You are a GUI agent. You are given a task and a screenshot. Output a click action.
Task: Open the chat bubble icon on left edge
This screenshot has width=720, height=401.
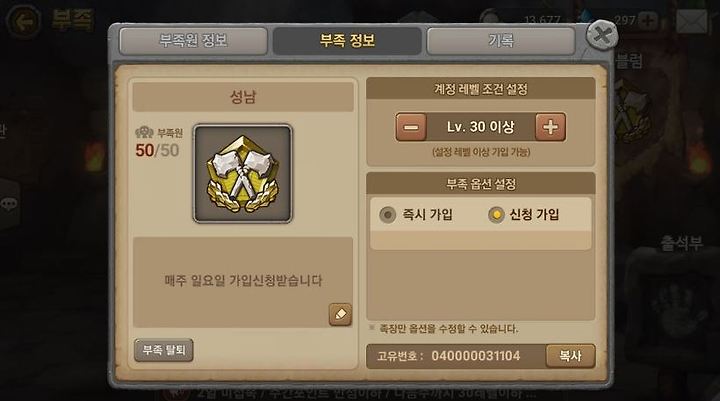pos(8,203)
